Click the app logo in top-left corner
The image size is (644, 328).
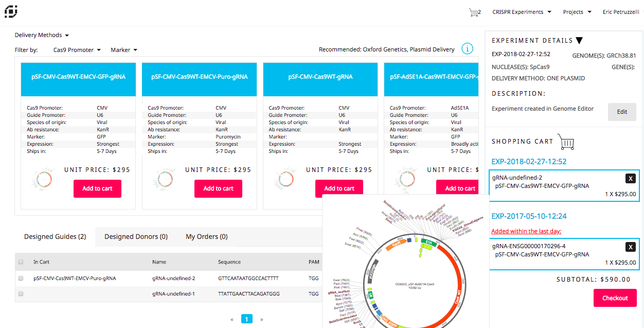pos(11,11)
